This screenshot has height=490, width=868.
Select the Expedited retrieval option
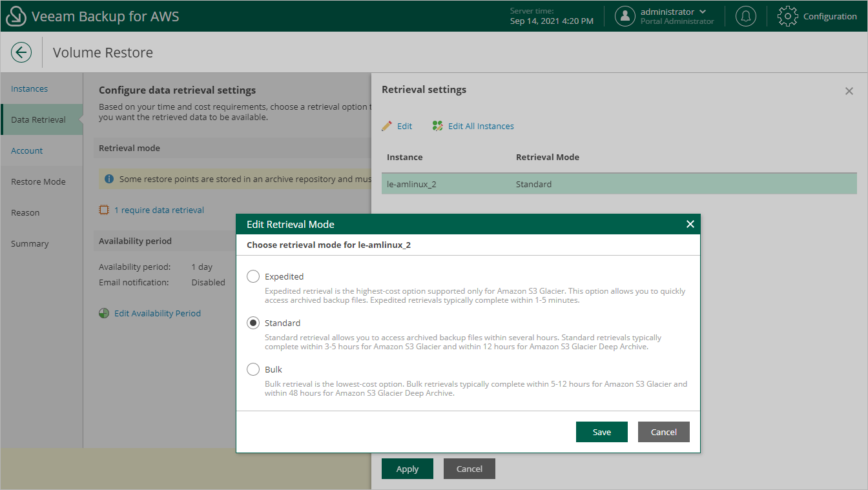point(253,276)
